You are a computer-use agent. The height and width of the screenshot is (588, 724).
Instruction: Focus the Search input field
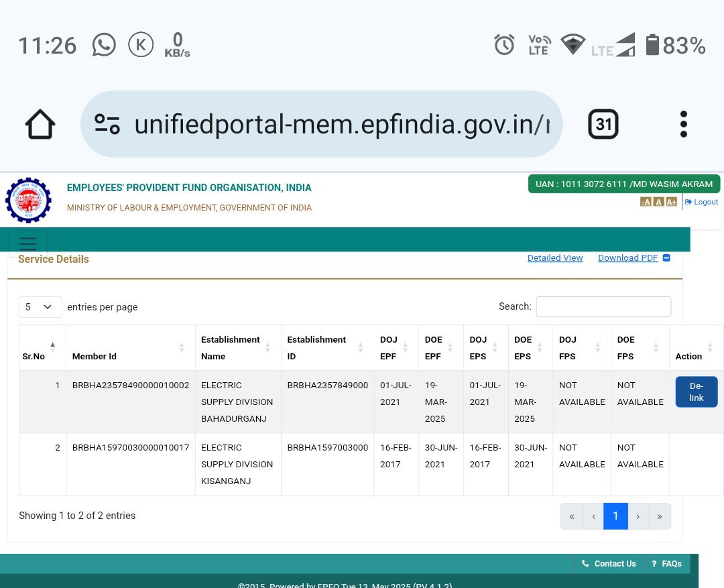603,306
